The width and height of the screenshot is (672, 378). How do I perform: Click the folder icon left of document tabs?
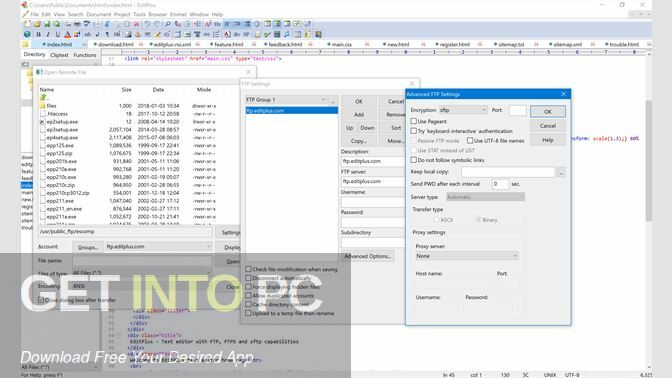pyautogui.click(x=25, y=44)
